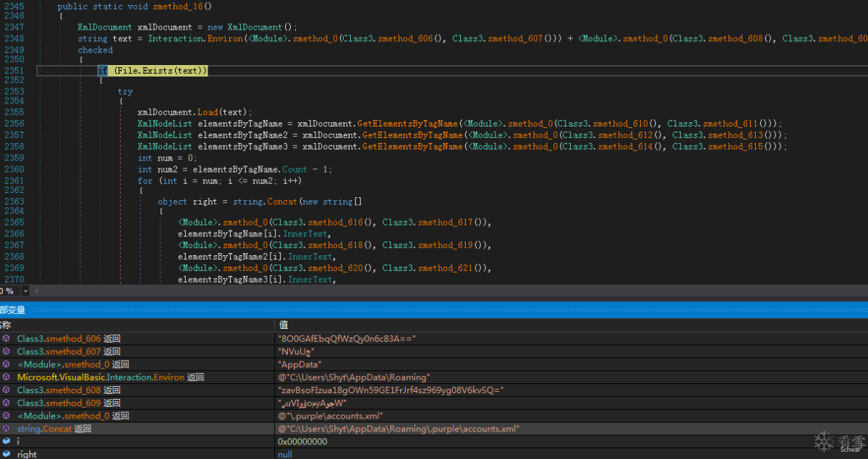Click method name smethod_16 in the declaration
Image resolution: width=868 pixels, height=459 pixels.
pos(177,6)
